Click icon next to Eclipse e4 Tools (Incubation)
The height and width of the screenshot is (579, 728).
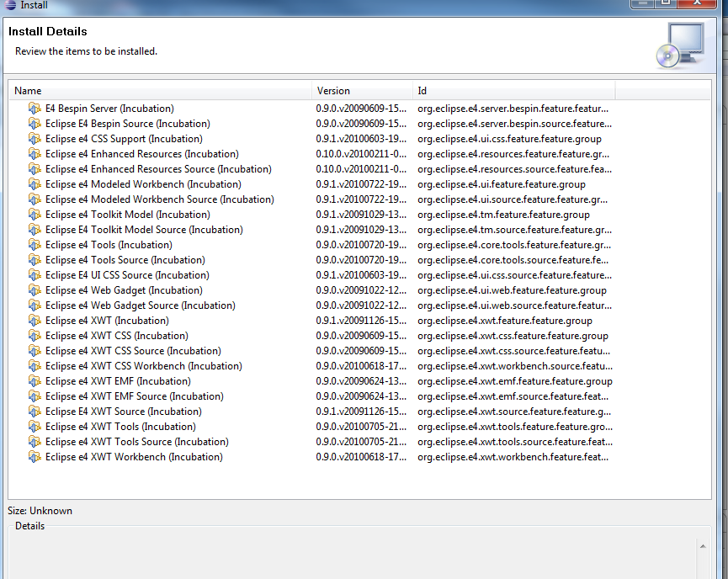pos(35,245)
